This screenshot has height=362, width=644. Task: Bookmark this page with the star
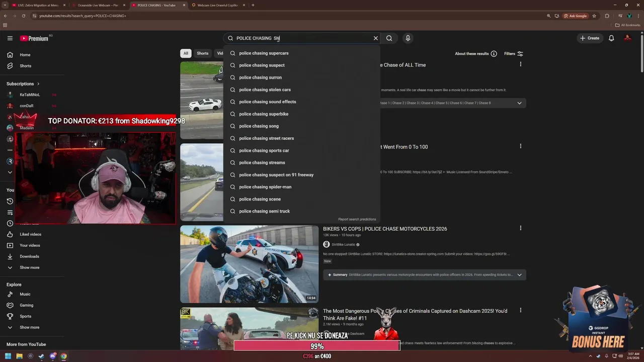click(x=594, y=16)
